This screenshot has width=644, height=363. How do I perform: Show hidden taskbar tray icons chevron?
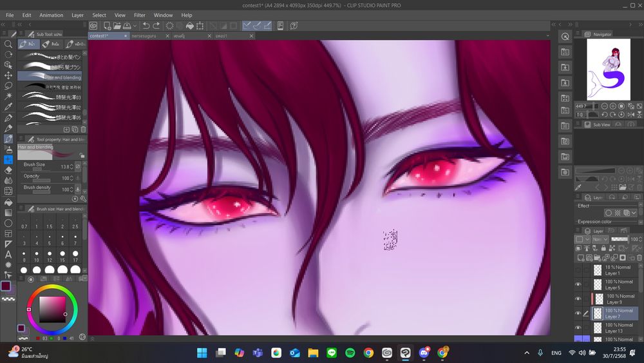click(527, 353)
